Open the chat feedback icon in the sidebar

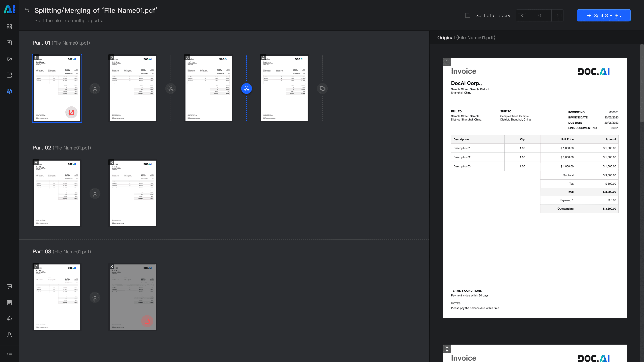point(9,287)
